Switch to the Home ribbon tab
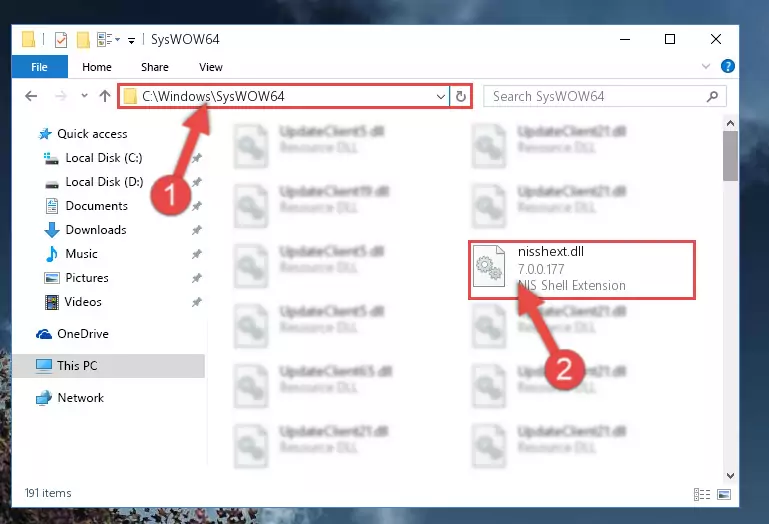The width and height of the screenshot is (769, 524). 97,67
